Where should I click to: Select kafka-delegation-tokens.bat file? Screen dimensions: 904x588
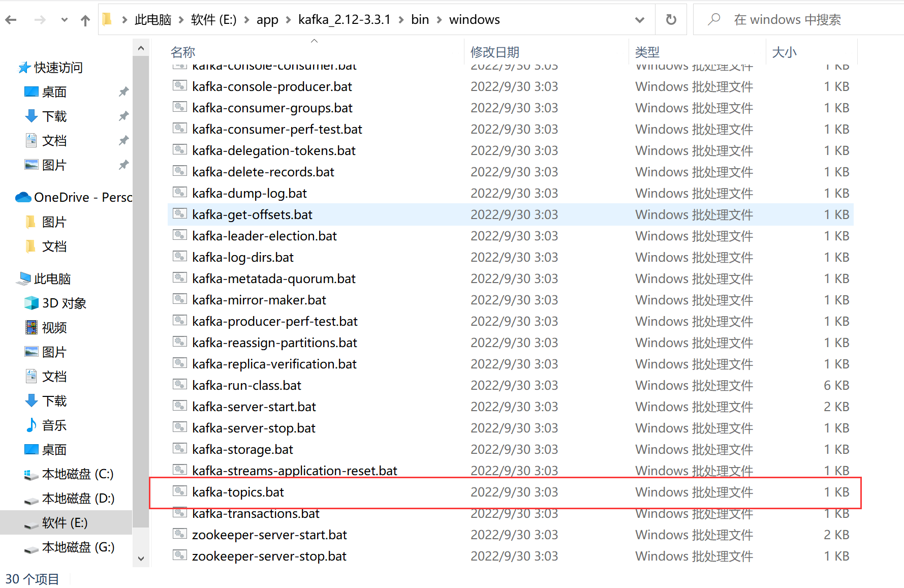(x=510, y=151)
